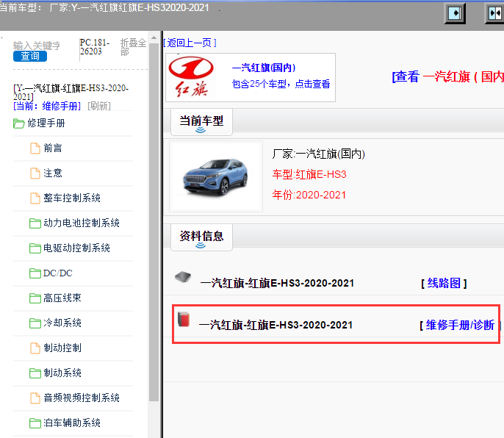Click the document icon beside 注意
This screenshot has height=438, width=504.
[35, 173]
